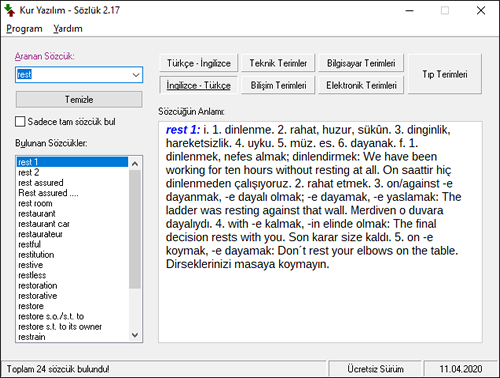Click the word list scroll up arrow

coord(135,163)
